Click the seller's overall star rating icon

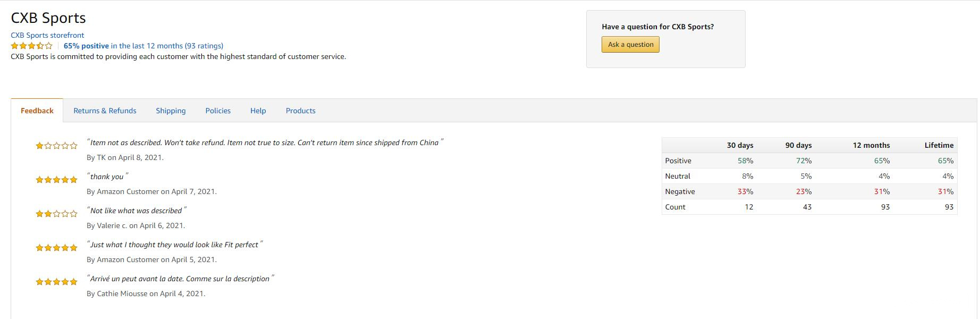pos(32,46)
